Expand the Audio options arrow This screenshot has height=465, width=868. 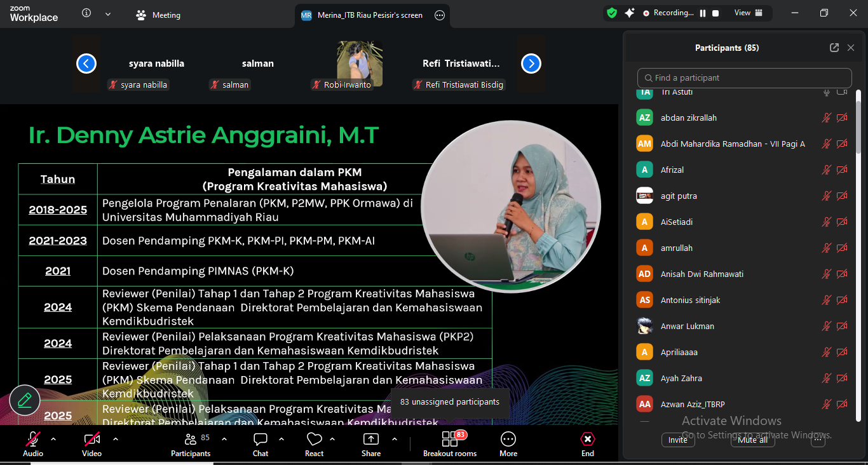53,439
